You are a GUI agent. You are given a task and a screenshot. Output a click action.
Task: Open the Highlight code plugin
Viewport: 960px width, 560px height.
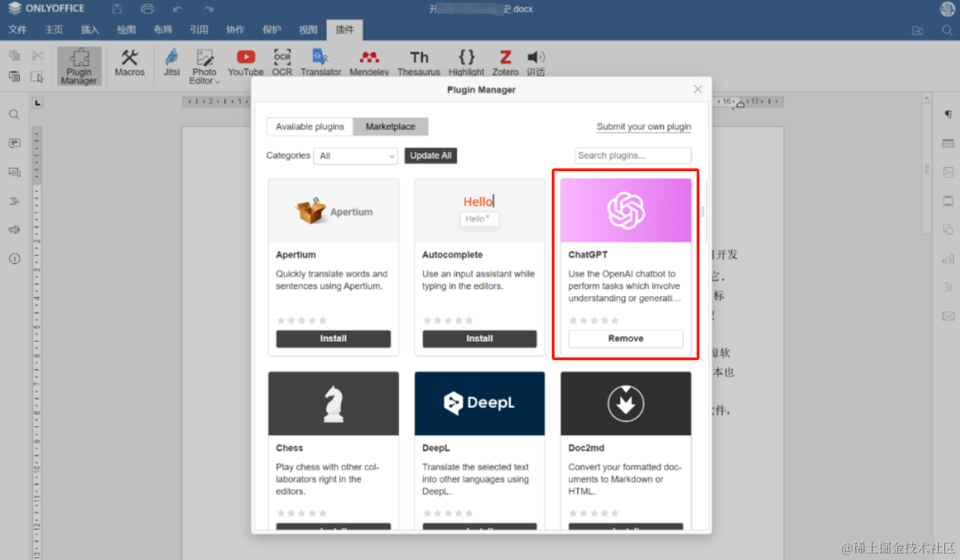tap(467, 63)
